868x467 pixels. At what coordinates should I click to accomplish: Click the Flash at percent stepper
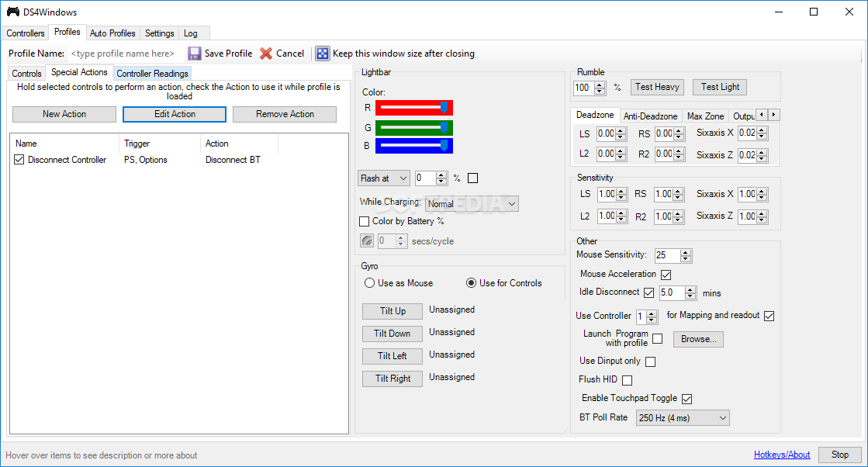coord(441,178)
